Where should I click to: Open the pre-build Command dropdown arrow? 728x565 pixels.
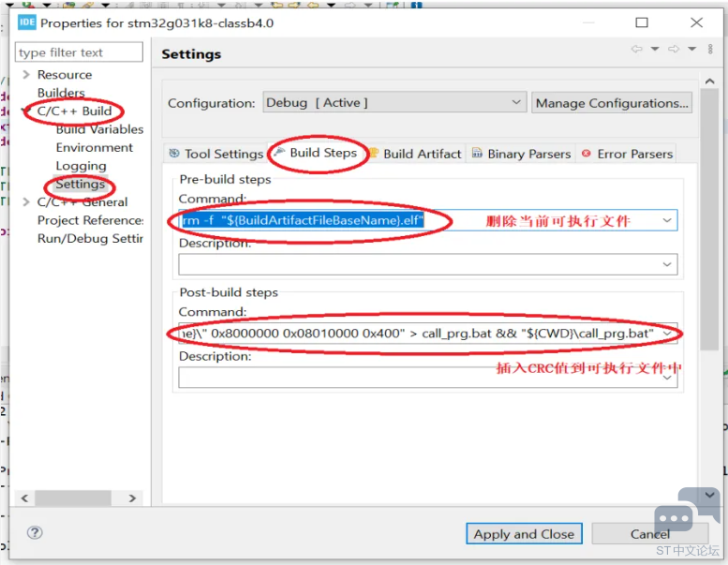pos(667,220)
